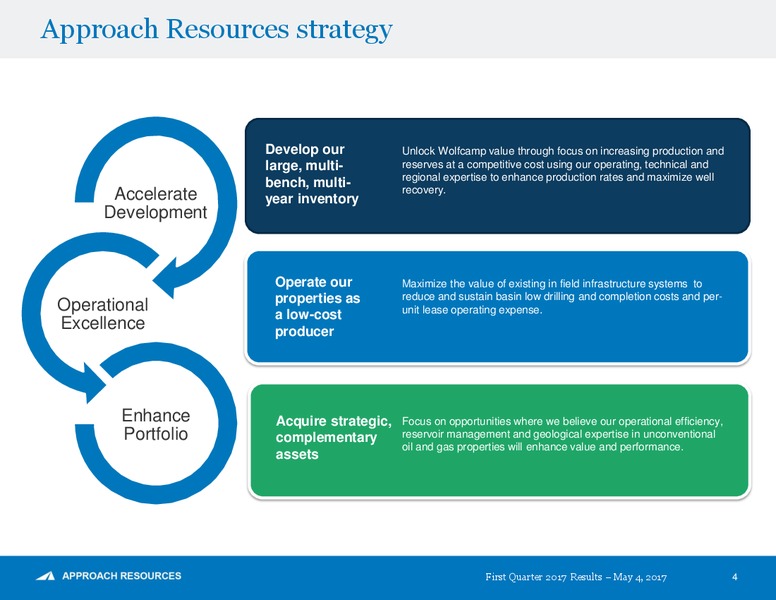
Task: Click the 'Operational Excellence' circle label
Action: pos(103,314)
